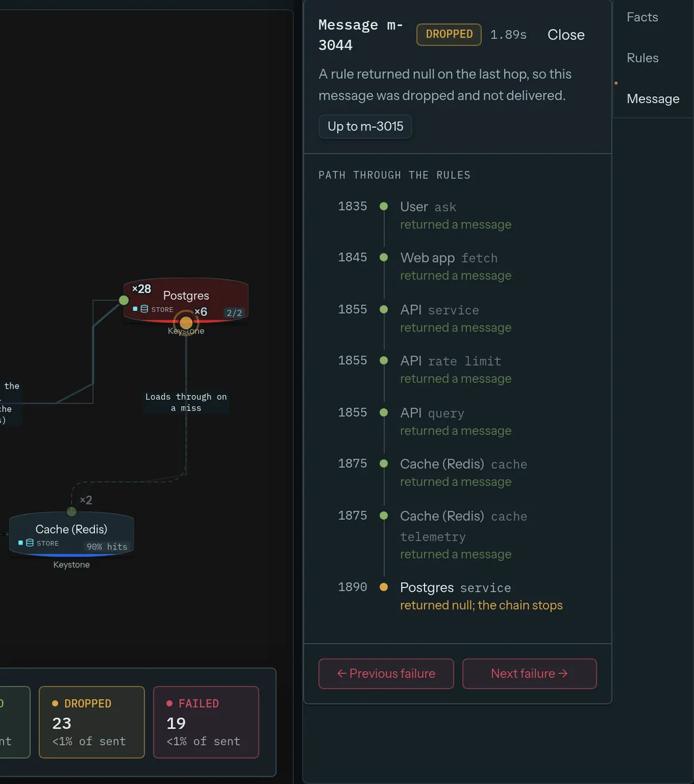Switch to the Rules tab
Screen dimensions: 694x784
coord(643,58)
